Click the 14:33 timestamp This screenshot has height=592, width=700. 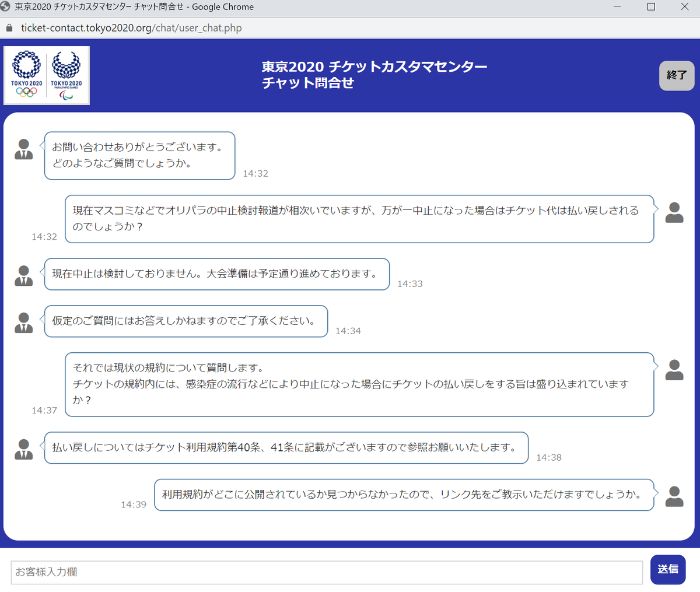tap(410, 284)
